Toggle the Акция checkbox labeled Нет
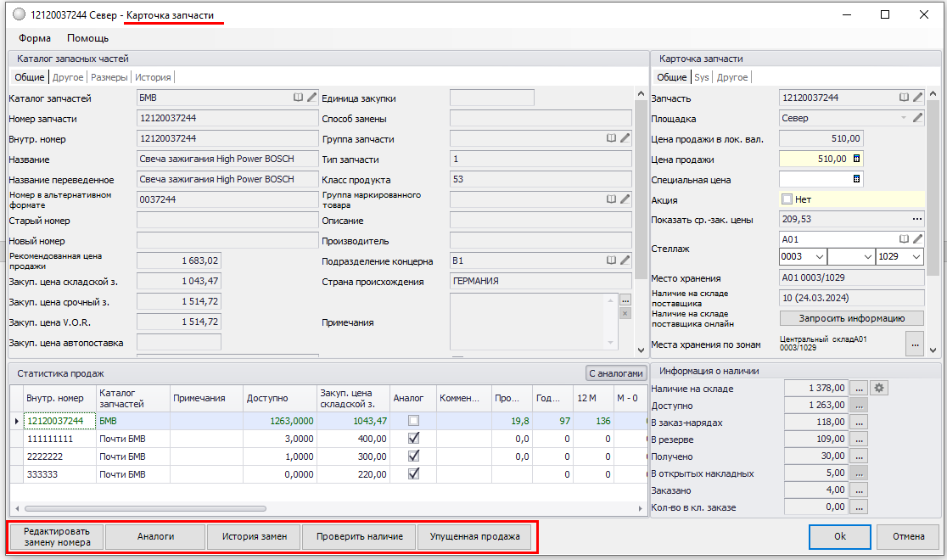 pyautogui.click(x=787, y=199)
